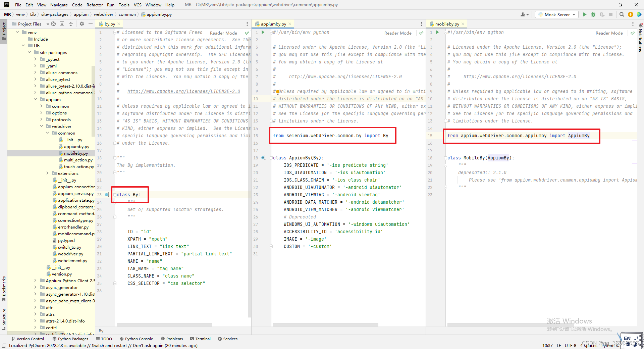The height and width of the screenshot is (349, 644).
Task: Open the VCS menu
Action: click(x=138, y=5)
